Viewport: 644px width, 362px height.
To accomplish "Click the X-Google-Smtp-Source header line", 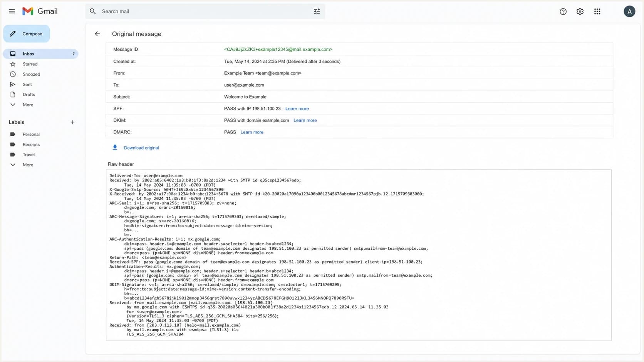I will (x=166, y=189).
